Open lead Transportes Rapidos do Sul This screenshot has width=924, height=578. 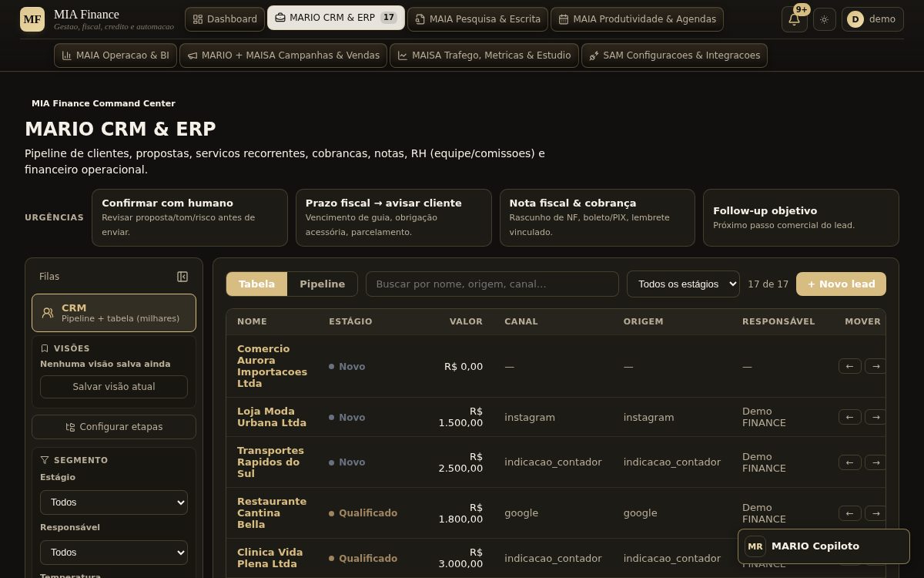click(270, 462)
